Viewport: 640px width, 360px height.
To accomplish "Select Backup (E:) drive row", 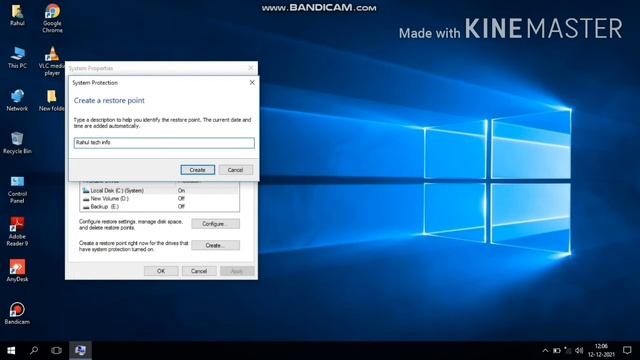I will pos(160,207).
